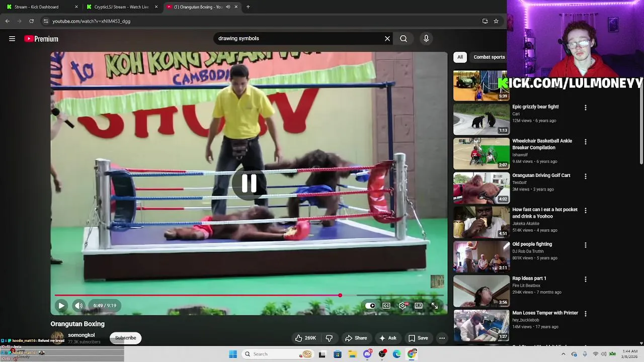Select the All filter chip
The height and width of the screenshot is (362, 644).
460,57
